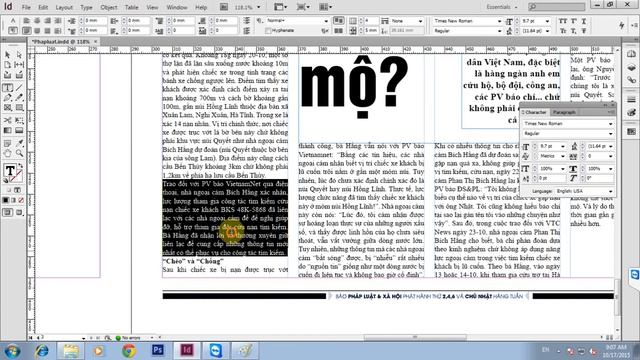Open the Window menu

click(x=177, y=7)
